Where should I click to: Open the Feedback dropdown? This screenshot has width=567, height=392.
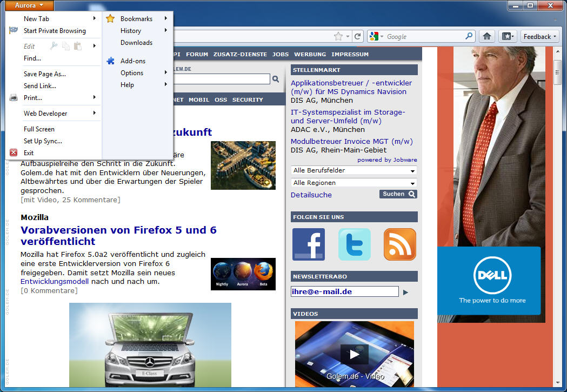click(539, 36)
